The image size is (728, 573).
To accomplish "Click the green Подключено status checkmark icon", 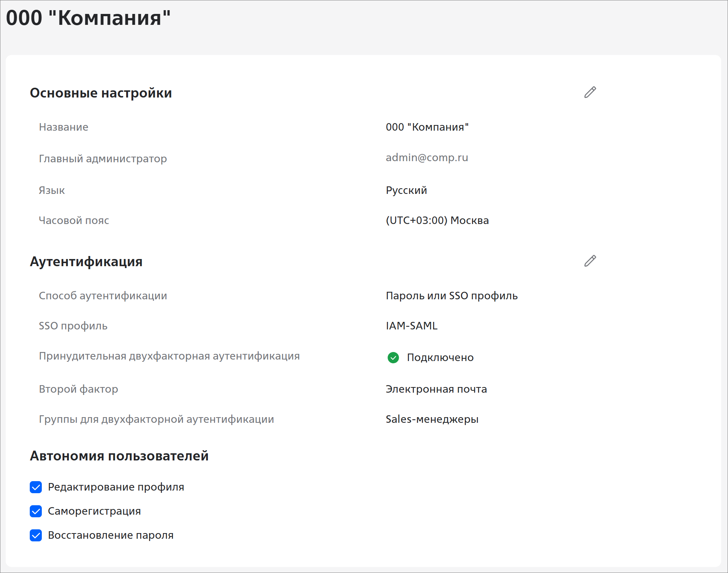I will [x=393, y=357].
